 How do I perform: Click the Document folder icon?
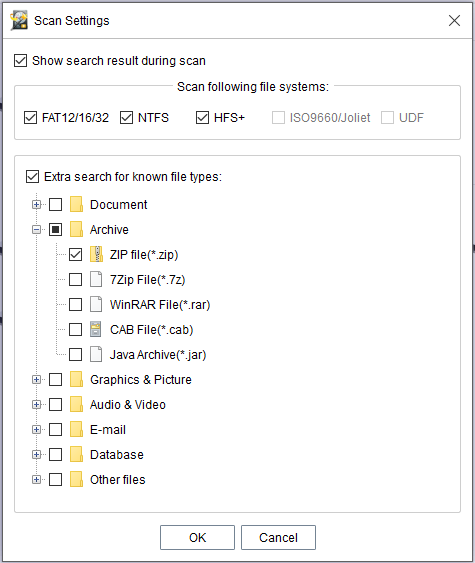[76, 204]
